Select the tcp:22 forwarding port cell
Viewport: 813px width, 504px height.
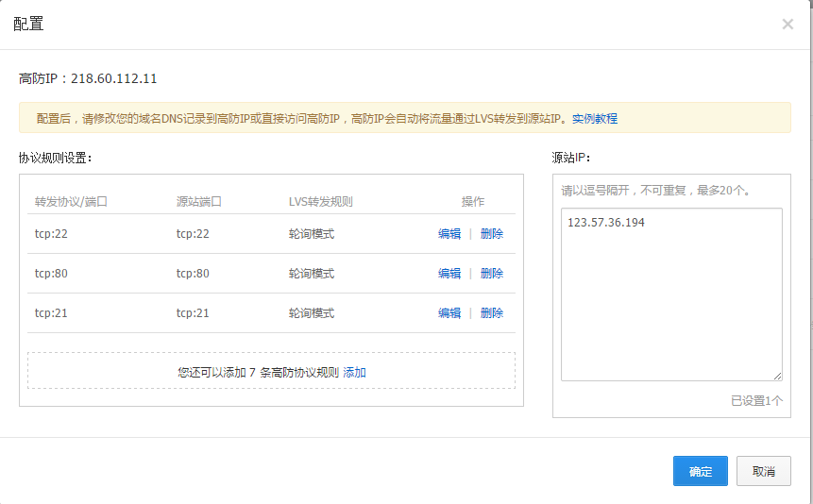tap(51, 234)
